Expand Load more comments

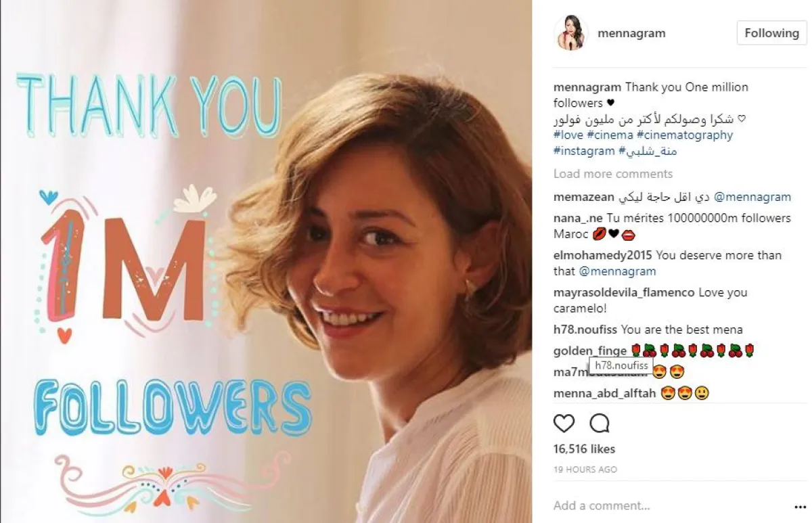[613, 174]
